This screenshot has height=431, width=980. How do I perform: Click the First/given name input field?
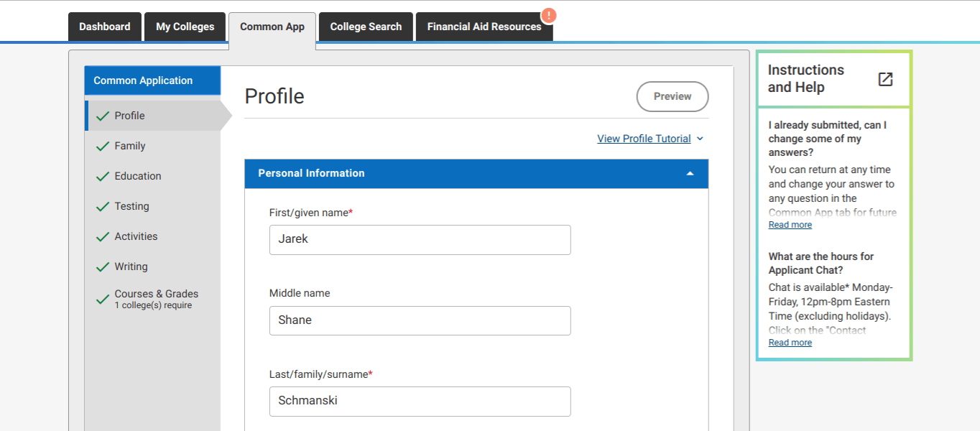(420, 239)
